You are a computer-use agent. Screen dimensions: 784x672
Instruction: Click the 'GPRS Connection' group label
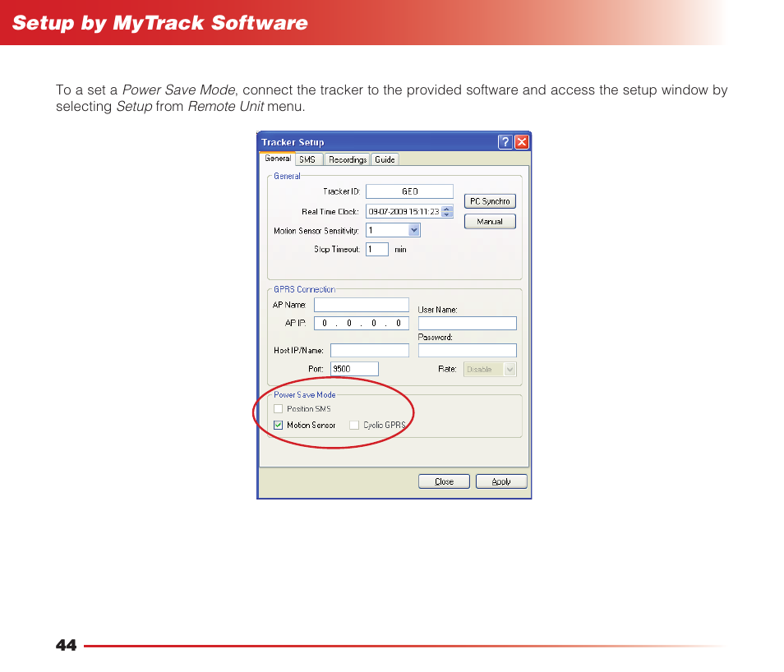(x=305, y=289)
